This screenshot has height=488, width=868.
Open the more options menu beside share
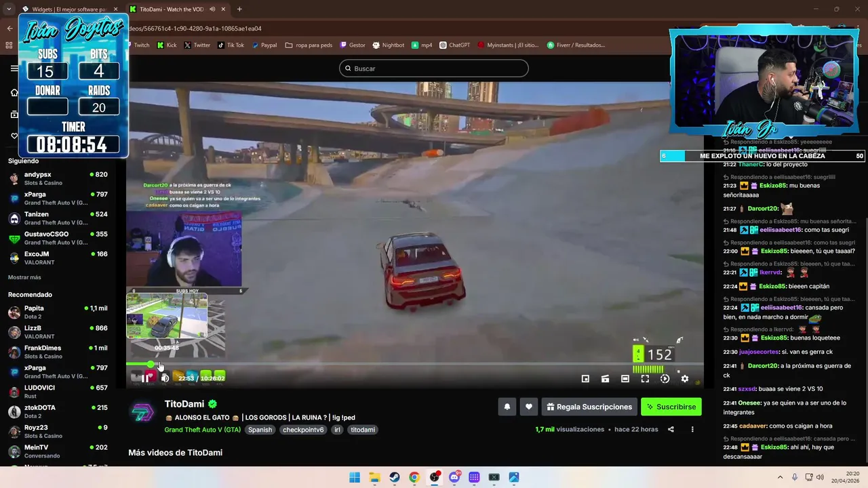[692, 429]
